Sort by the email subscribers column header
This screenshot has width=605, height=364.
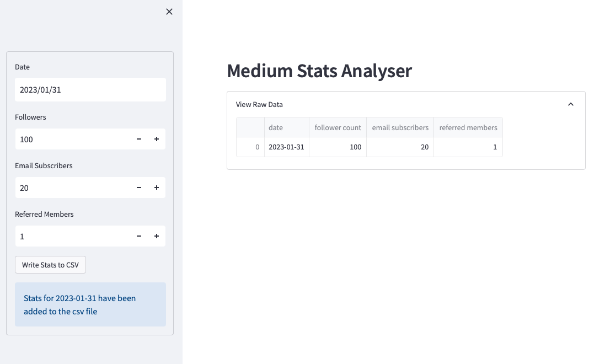tap(400, 127)
